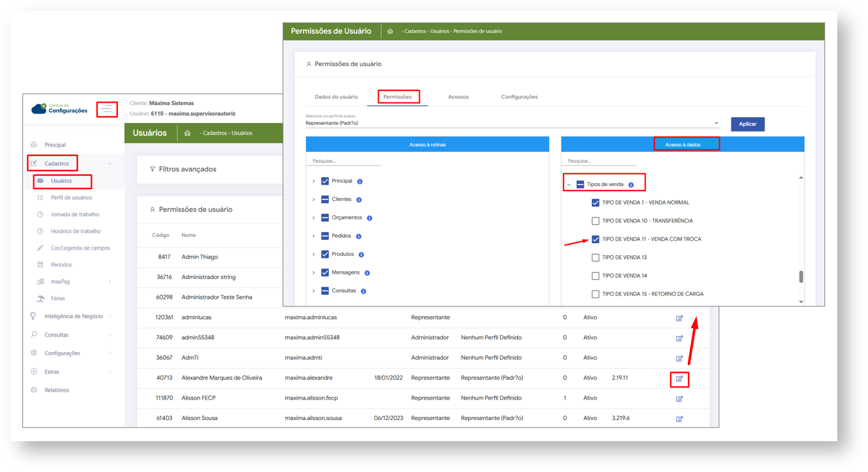Uncheck TIPO DE VENDA 11 - VENDA COM TROCA

[x=596, y=239]
